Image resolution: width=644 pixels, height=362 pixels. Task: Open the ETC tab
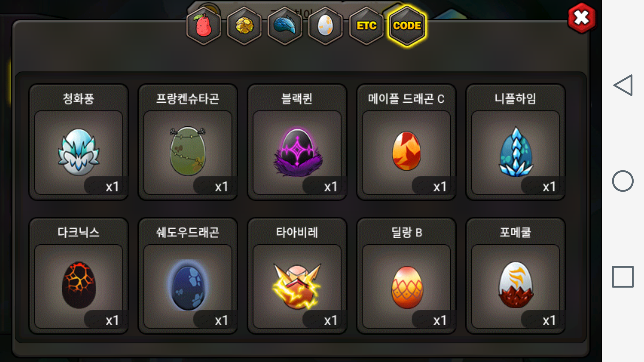point(366,26)
